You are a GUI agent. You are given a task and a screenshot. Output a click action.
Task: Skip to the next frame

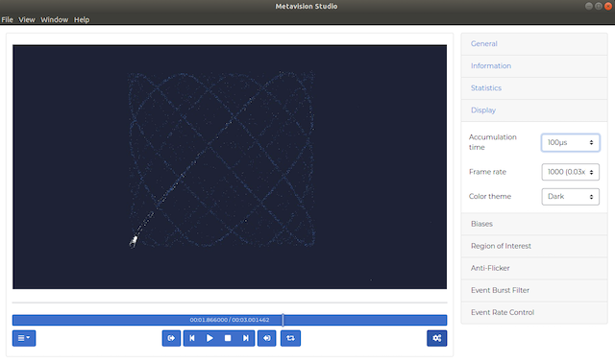pos(246,338)
